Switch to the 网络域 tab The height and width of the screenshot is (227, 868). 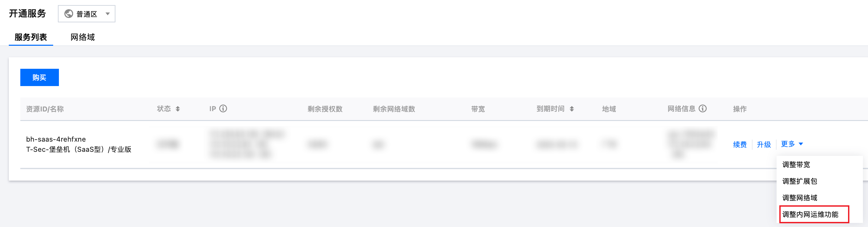pyautogui.click(x=83, y=37)
